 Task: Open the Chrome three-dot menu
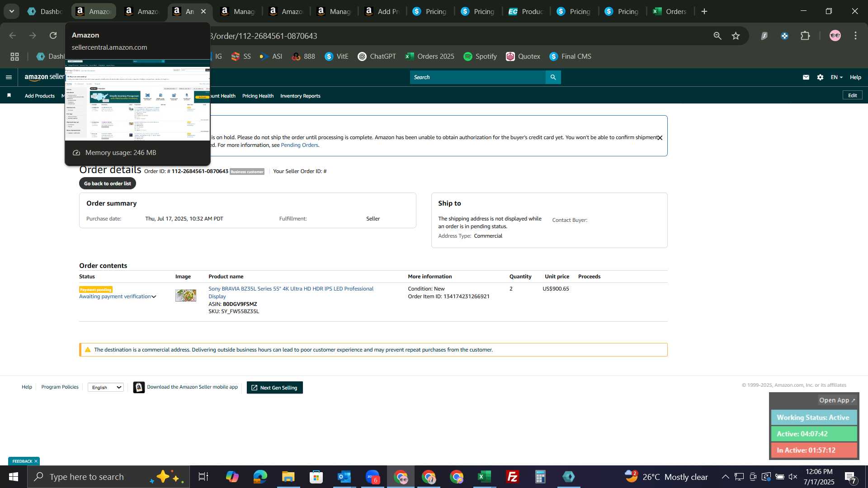tap(855, 36)
